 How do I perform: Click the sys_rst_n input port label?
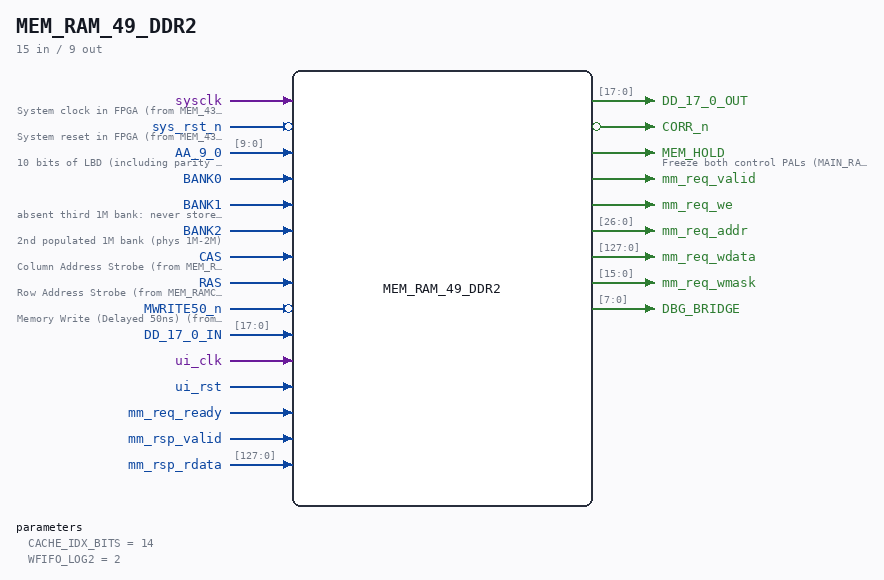point(187,126)
